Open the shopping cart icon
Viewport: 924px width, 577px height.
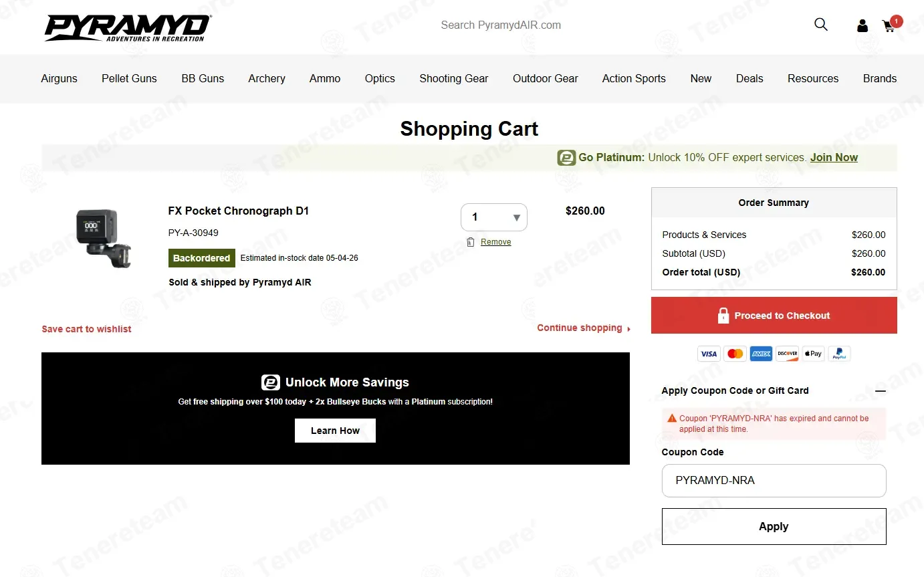pyautogui.click(x=889, y=26)
